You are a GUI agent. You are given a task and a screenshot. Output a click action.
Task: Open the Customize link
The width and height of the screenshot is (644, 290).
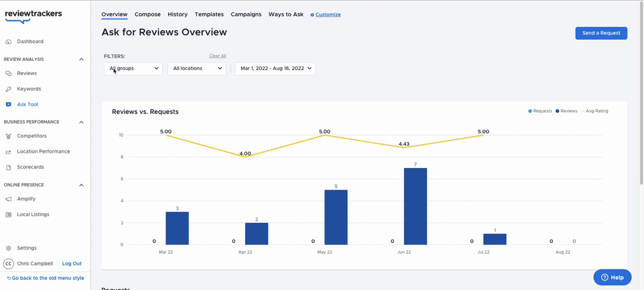pyautogui.click(x=328, y=14)
